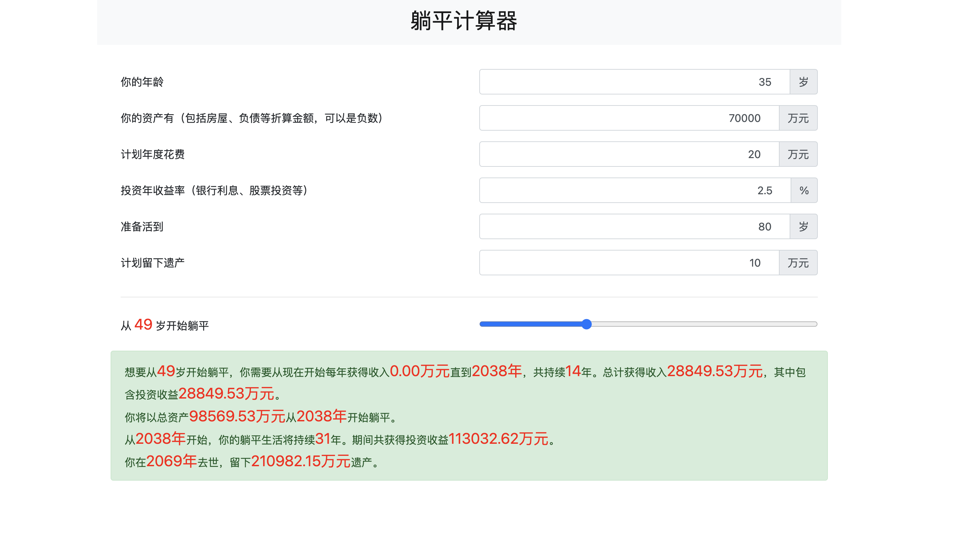Click the 2069年 death year value
Screen dimensions: 976x560
[171, 461]
